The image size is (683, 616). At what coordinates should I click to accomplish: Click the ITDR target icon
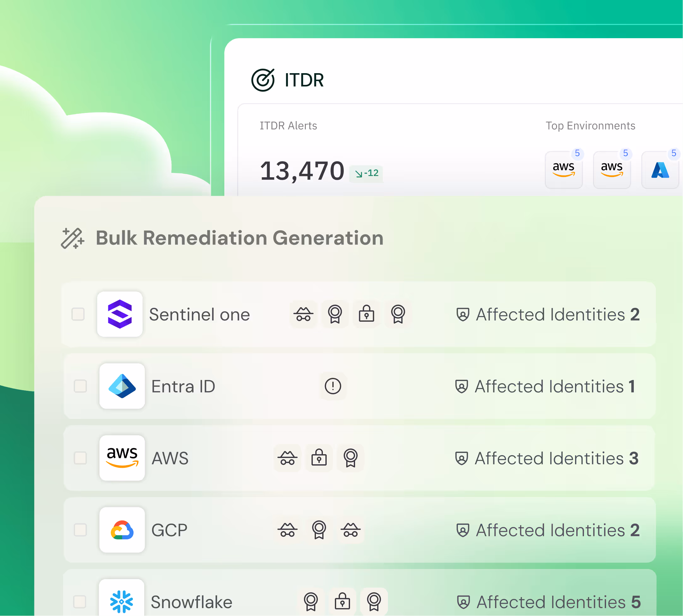(x=263, y=80)
